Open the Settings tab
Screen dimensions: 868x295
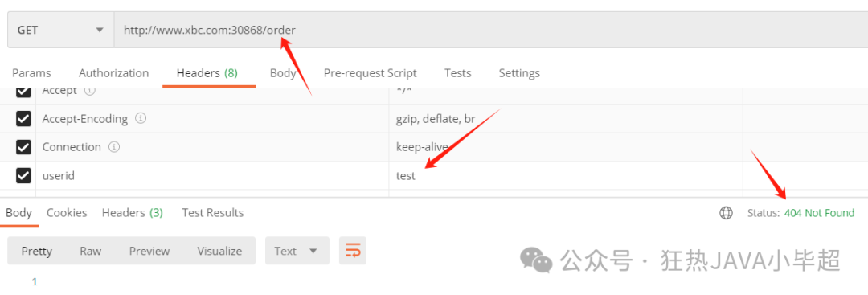518,73
